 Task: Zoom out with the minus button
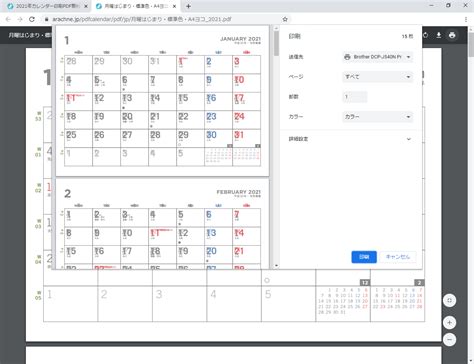pyautogui.click(x=449, y=340)
